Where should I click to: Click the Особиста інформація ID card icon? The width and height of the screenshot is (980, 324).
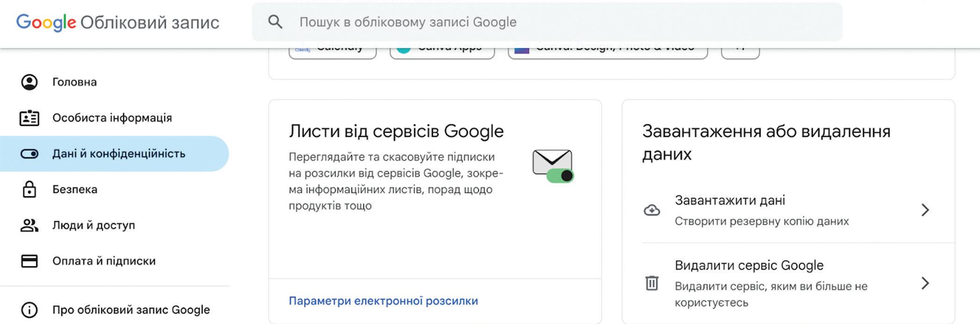(x=29, y=118)
